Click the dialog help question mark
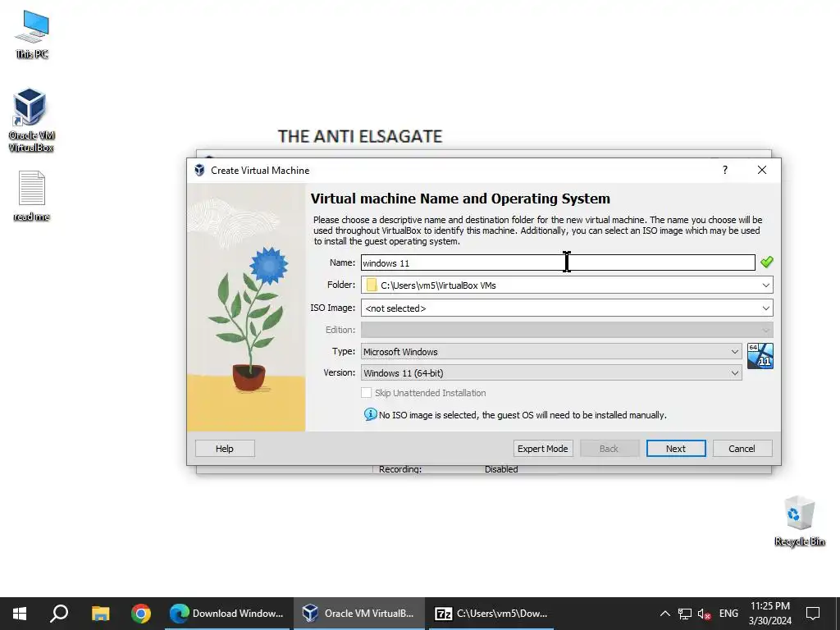The image size is (840, 630). pos(725,170)
